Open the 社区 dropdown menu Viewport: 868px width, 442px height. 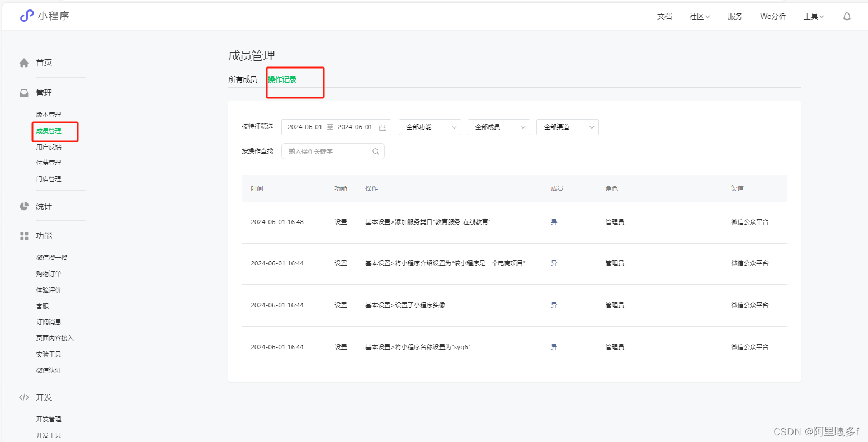tap(699, 16)
